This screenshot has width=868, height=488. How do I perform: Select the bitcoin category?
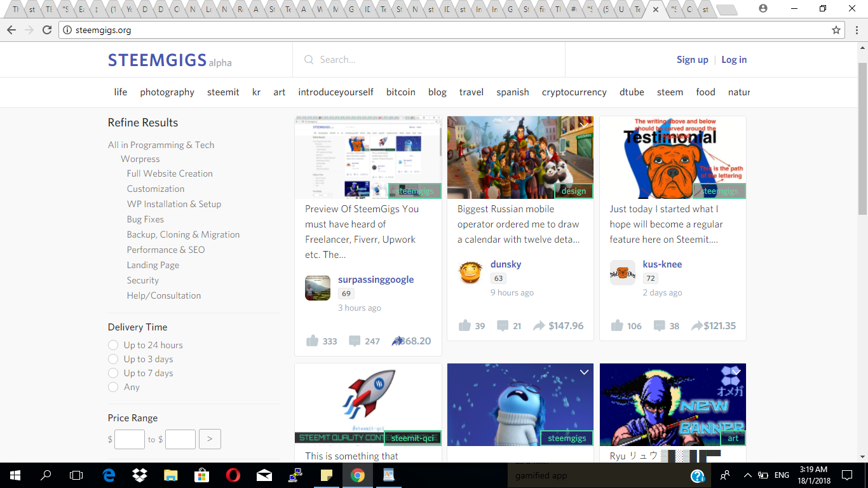401,92
